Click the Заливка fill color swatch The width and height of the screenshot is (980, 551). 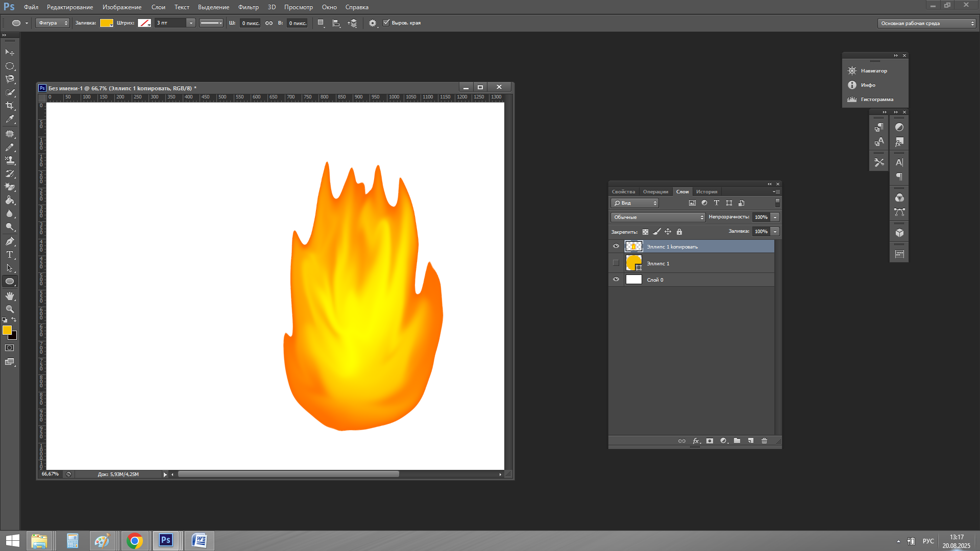106,23
